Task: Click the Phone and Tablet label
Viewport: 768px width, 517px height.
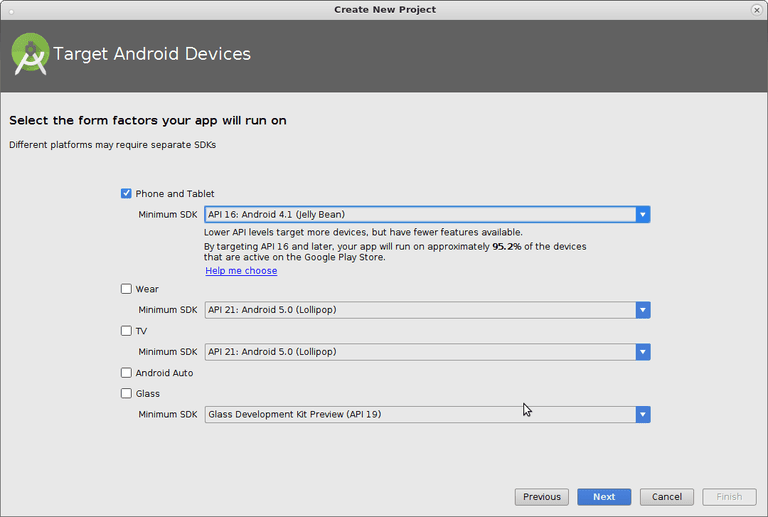Action: [175, 194]
